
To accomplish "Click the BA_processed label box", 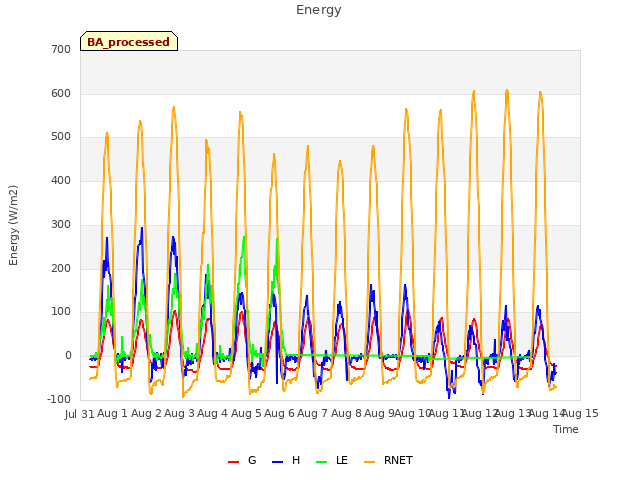I will [x=129, y=41].
